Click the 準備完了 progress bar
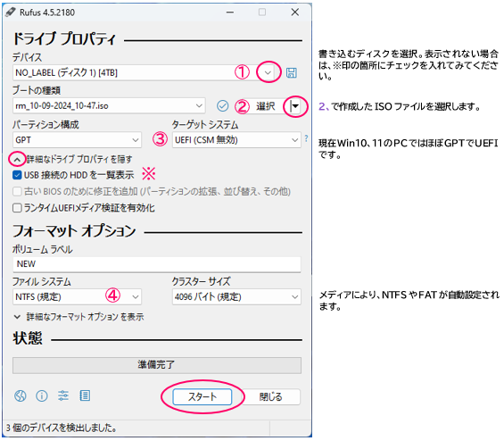 pyautogui.click(x=156, y=365)
